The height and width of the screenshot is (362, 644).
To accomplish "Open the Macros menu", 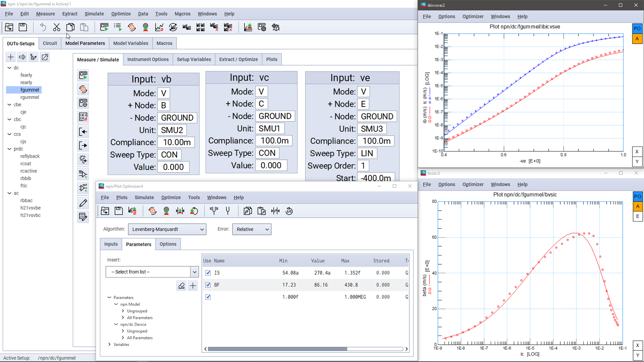I will pyautogui.click(x=182, y=13).
